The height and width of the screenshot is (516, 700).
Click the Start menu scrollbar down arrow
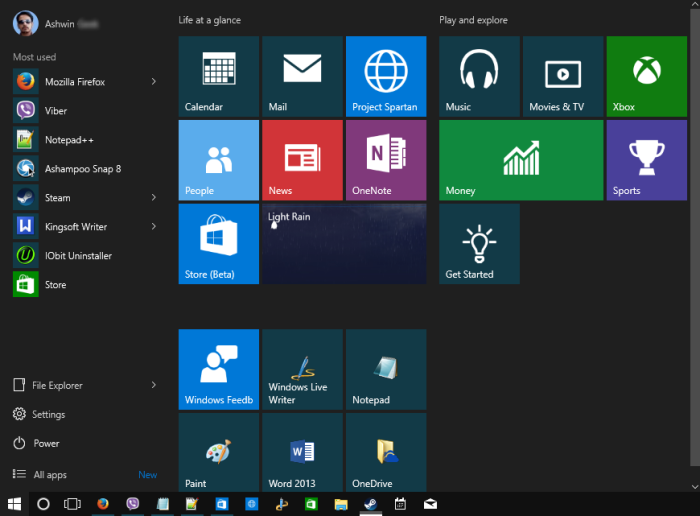695,487
